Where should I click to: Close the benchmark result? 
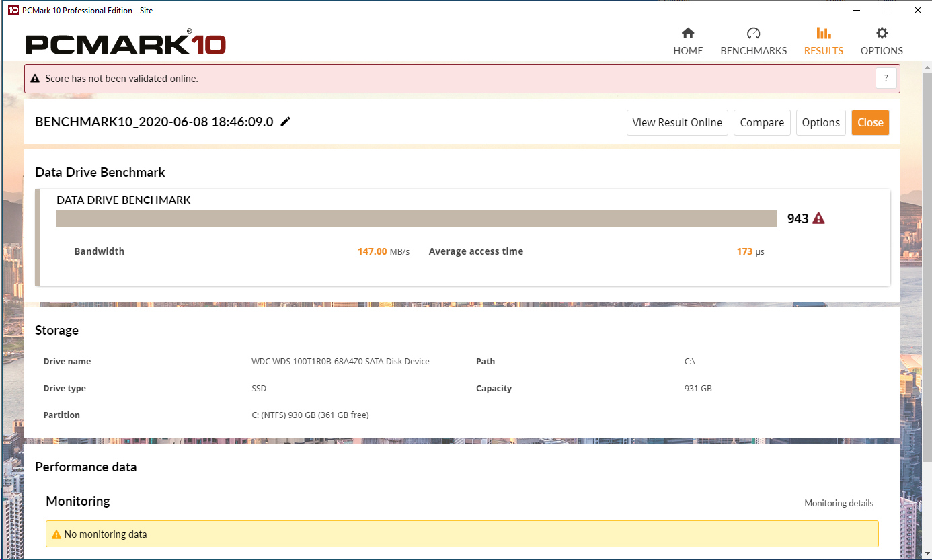(870, 122)
